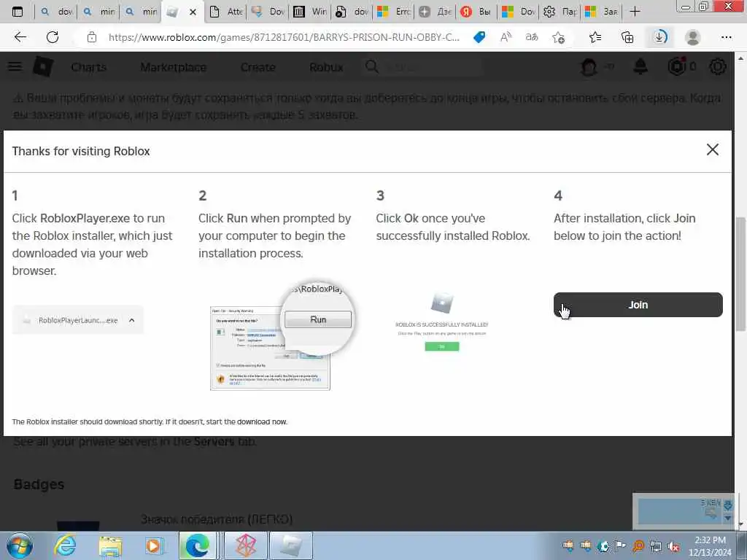Switch to the "Пар" settings tab
747x560 pixels.
(561, 12)
